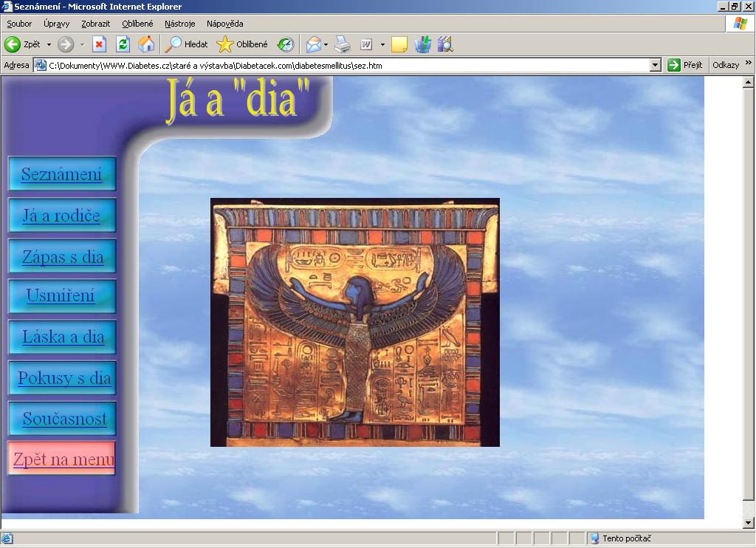
Task: Stop loading with the red X icon
Action: click(x=100, y=44)
